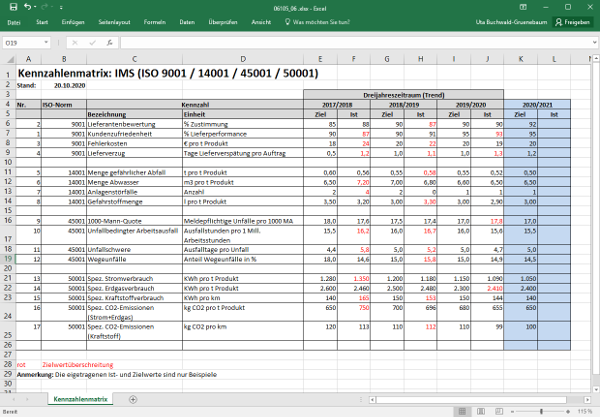Select column D header
Image resolution: width=600 pixels, height=417 pixels.
241,59
